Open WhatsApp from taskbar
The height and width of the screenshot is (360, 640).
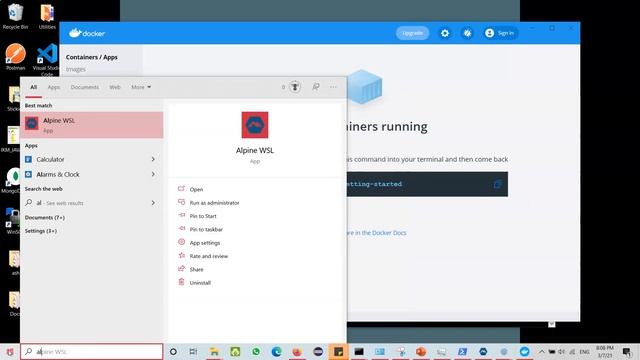(256, 351)
